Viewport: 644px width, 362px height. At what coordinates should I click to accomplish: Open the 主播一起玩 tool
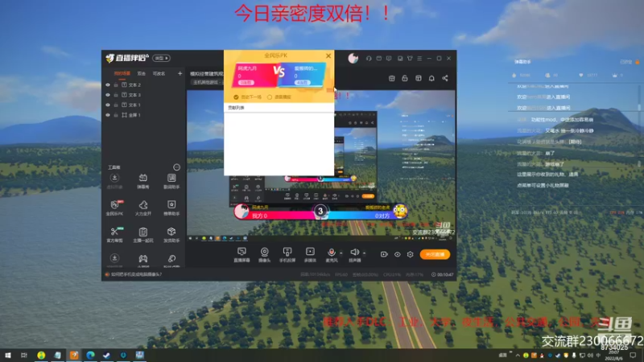coord(143,234)
